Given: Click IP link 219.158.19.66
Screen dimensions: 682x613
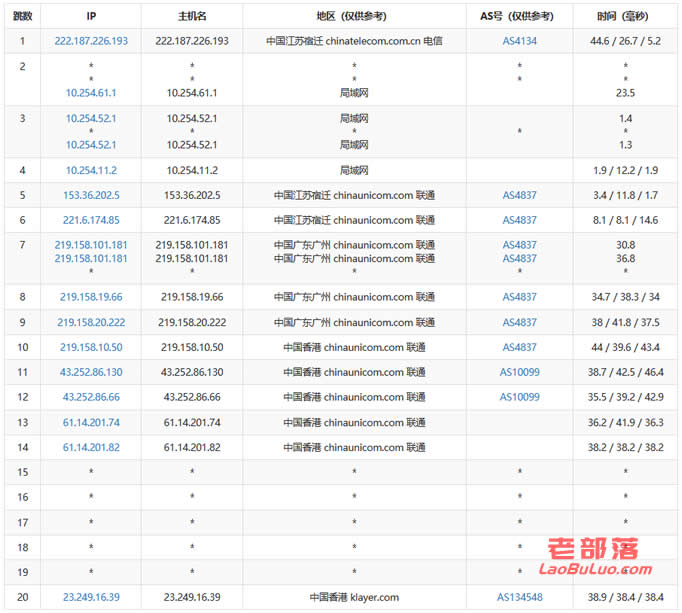Looking at the screenshot, I should [x=91, y=297].
